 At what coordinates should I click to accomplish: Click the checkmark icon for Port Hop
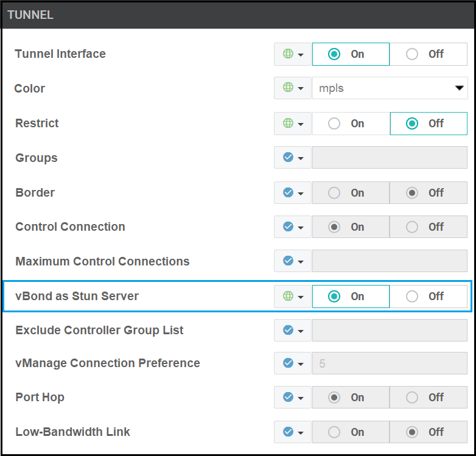[x=289, y=397]
